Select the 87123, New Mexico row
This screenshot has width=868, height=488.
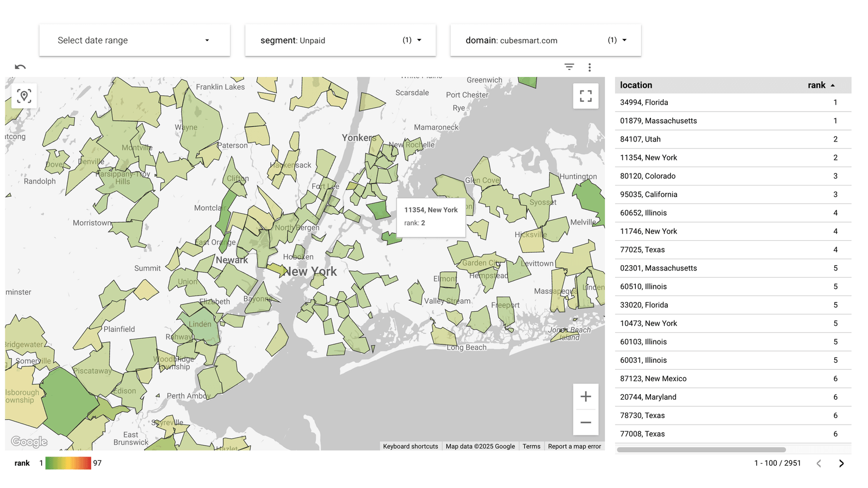(733, 379)
